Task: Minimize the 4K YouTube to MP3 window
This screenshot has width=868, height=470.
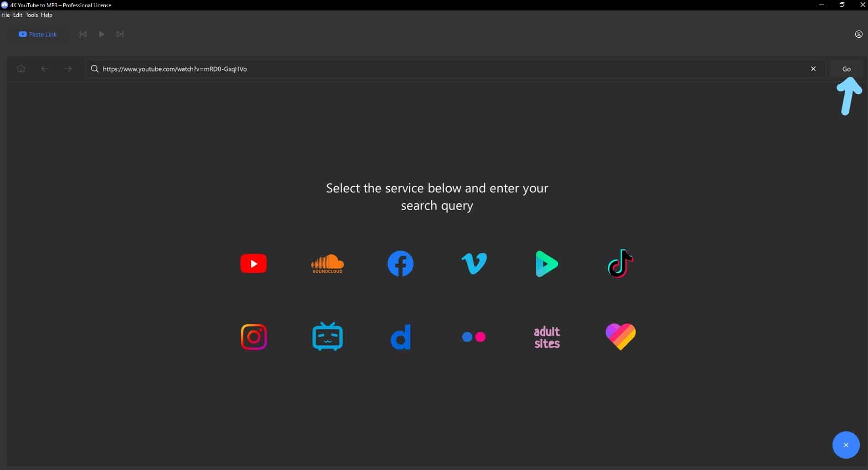Action: click(822, 5)
